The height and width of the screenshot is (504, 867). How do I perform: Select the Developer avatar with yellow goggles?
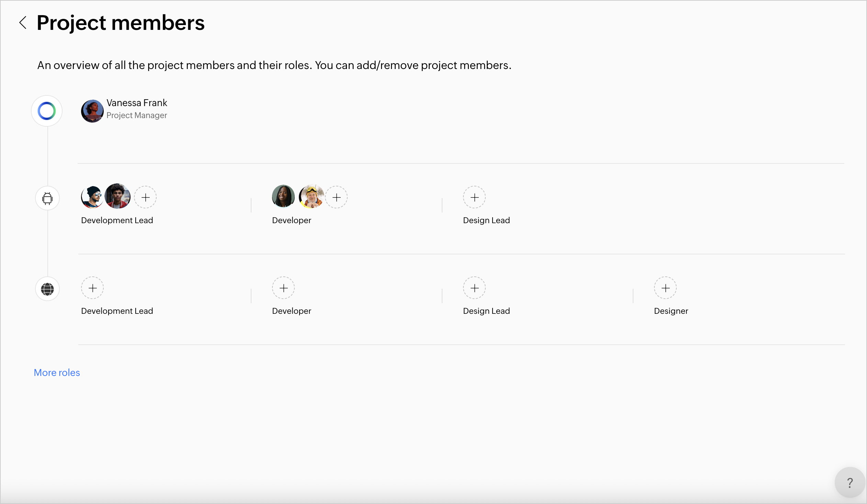311,196
